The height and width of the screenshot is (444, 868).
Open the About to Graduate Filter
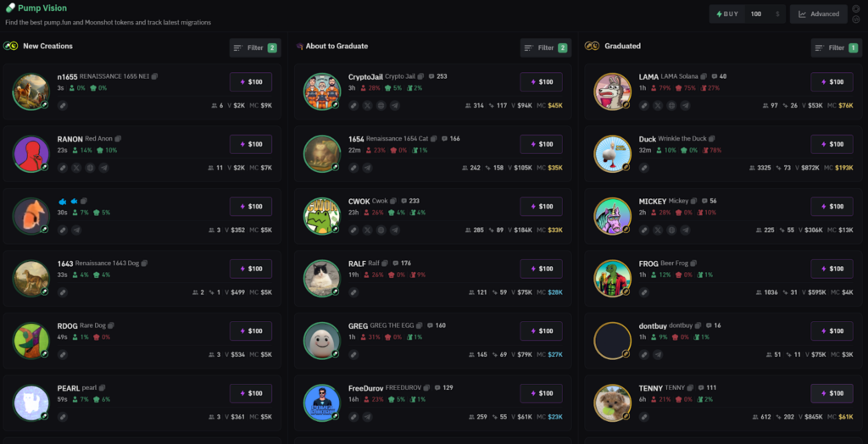[x=546, y=48]
